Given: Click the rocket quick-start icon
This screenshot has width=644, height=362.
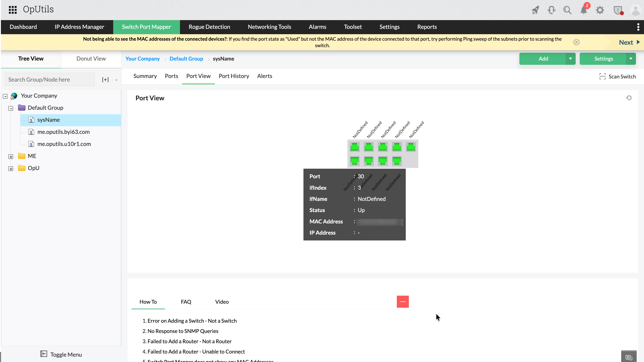Looking at the screenshot, I should click(x=535, y=10).
